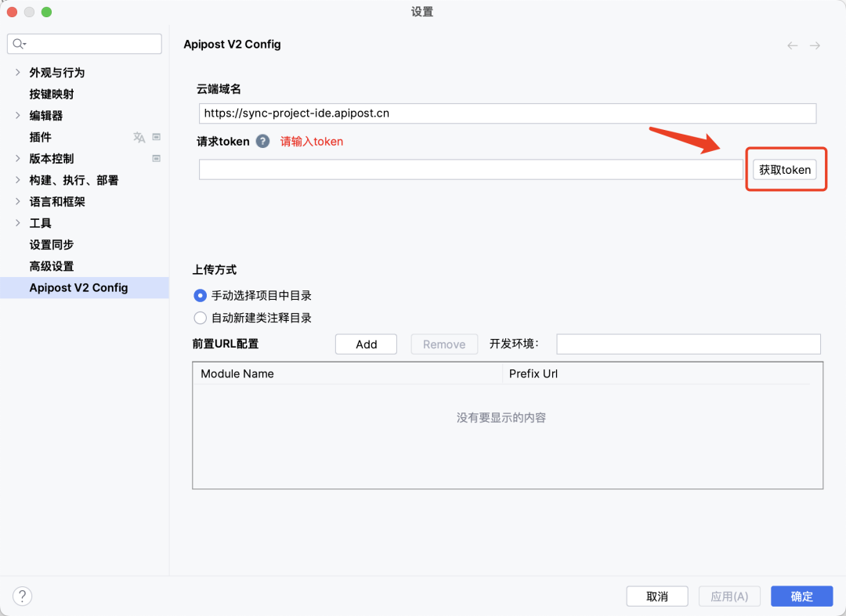Focus the settings search field
846x616 pixels.
tap(84, 44)
